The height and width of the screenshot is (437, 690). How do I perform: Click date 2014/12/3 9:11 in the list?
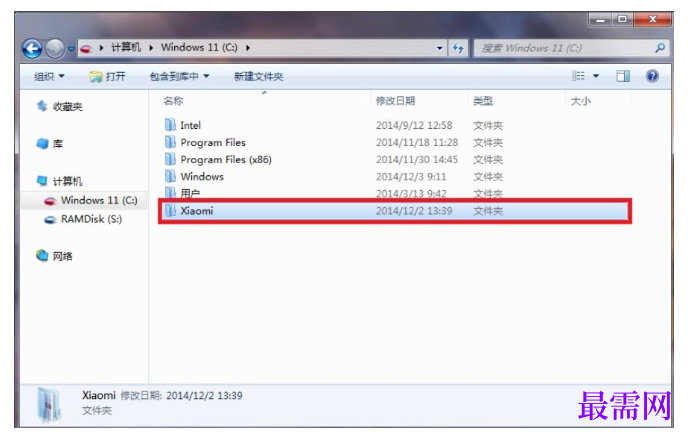(411, 176)
